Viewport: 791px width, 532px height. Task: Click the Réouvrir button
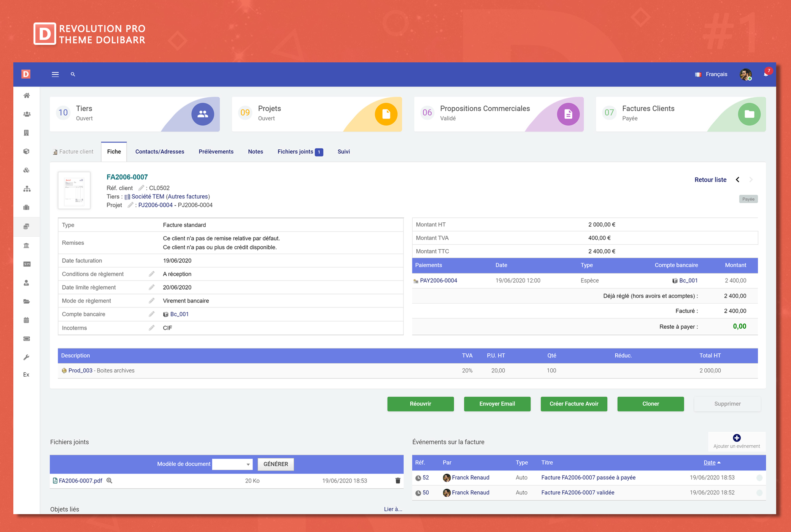(421, 404)
